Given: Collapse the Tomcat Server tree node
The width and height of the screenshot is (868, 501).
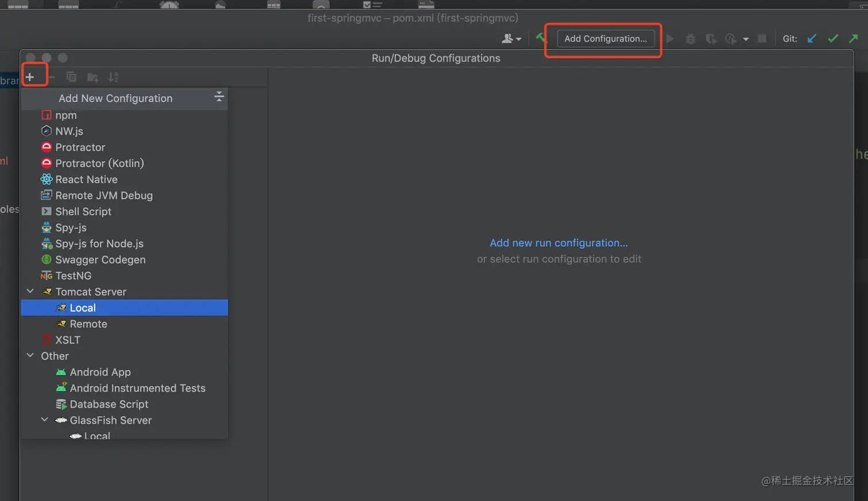Looking at the screenshot, I should pyautogui.click(x=30, y=292).
